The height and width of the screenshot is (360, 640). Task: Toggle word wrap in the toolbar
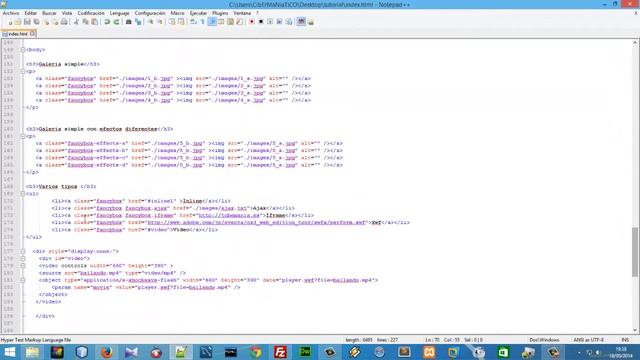[x=193, y=22]
